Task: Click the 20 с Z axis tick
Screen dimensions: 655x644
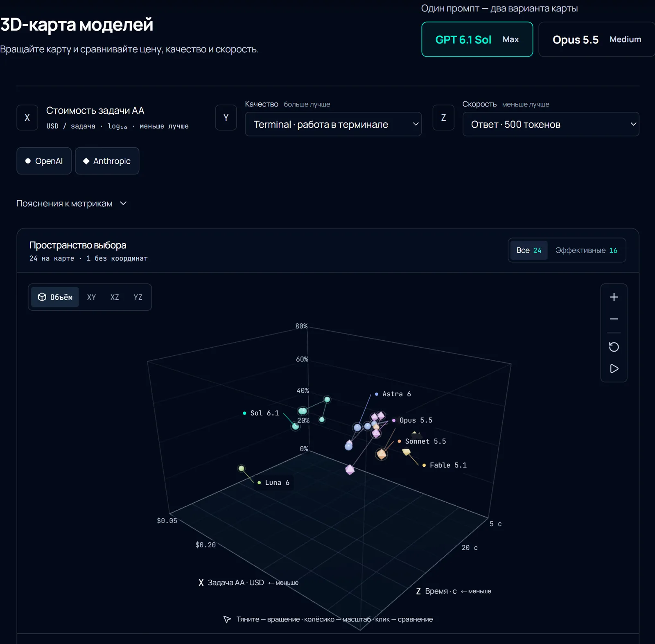Action: (x=470, y=548)
